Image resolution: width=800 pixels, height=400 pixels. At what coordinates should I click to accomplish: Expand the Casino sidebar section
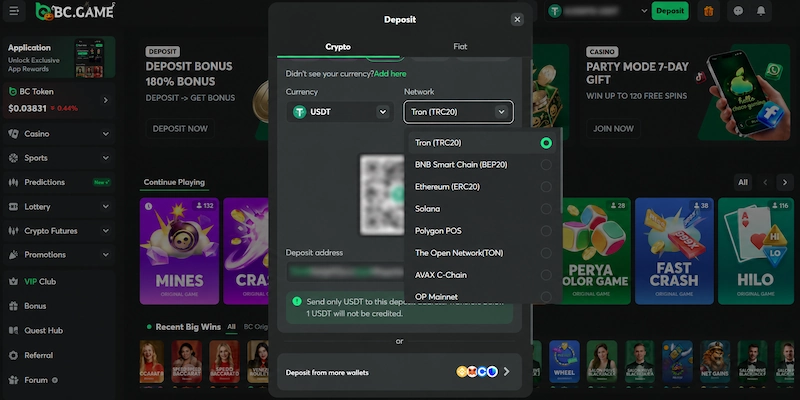(x=106, y=134)
